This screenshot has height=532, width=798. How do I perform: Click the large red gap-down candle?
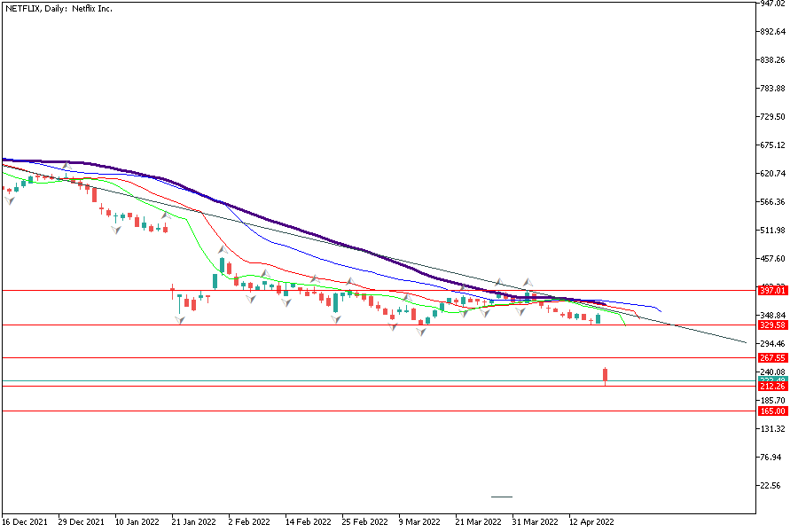(x=606, y=376)
